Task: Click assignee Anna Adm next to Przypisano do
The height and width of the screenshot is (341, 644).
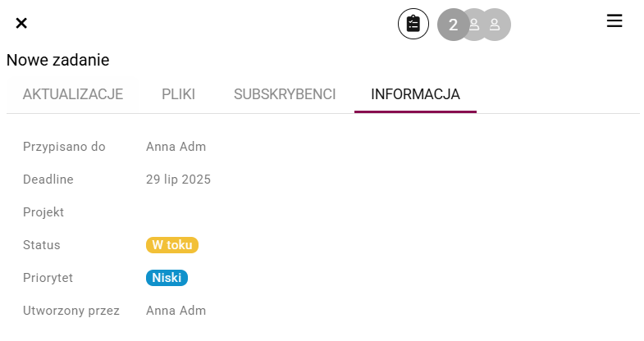Action: coord(176,147)
